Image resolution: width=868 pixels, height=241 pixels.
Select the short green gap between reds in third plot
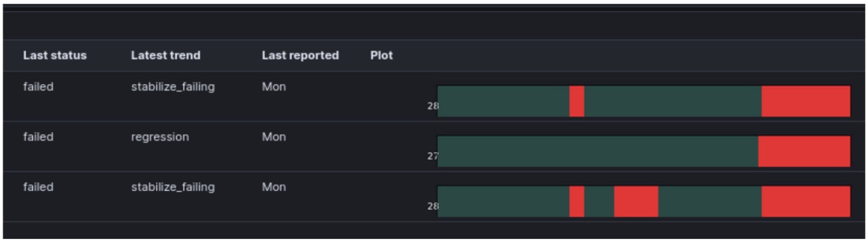pyautogui.click(x=599, y=201)
